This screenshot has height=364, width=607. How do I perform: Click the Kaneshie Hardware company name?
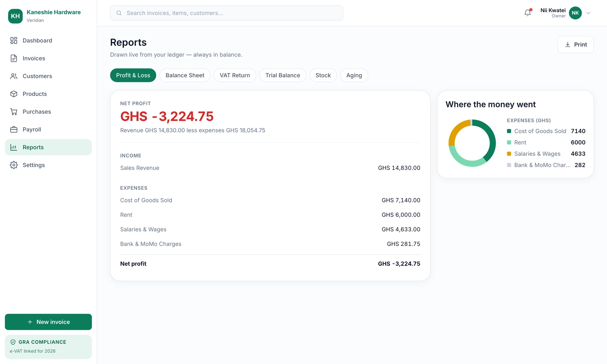click(54, 12)
